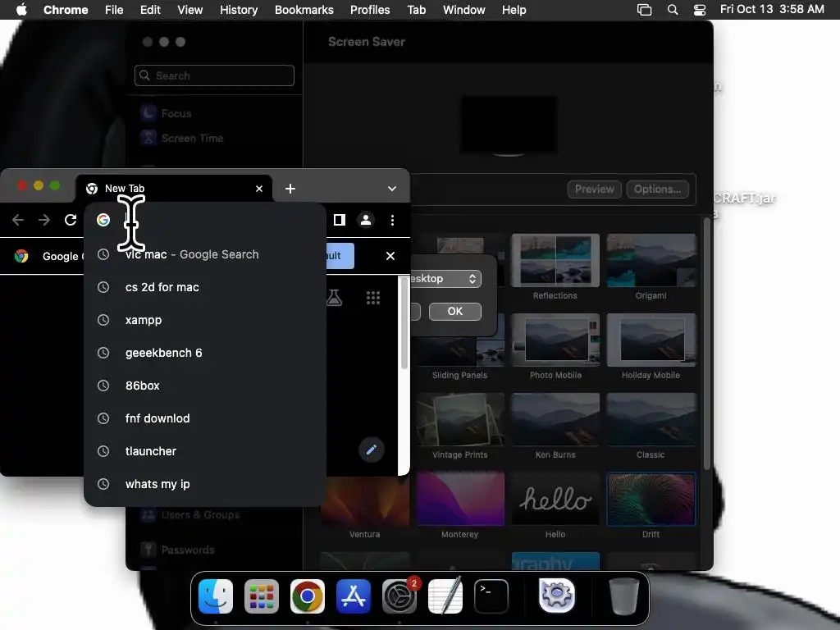840x630 pixels.
Task: Reload the page in Chrome
Action: tap(71, 220)
